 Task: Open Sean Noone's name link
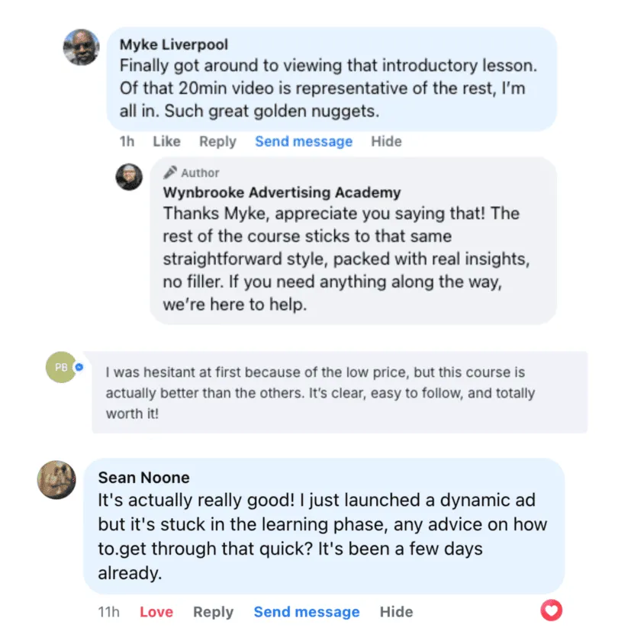coord(144,478)
